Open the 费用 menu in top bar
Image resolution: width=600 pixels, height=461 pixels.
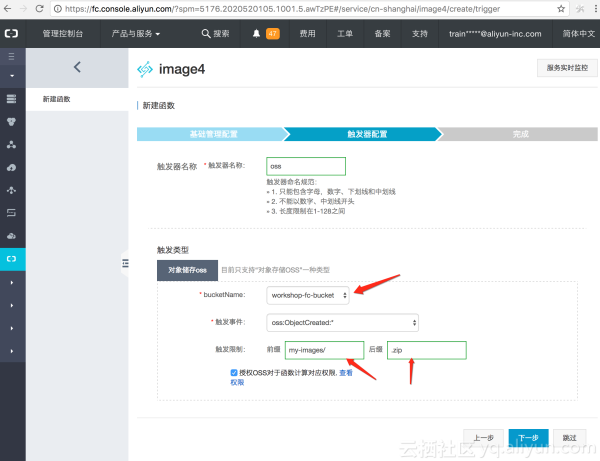pyautogui.click(x=307, y=33)
